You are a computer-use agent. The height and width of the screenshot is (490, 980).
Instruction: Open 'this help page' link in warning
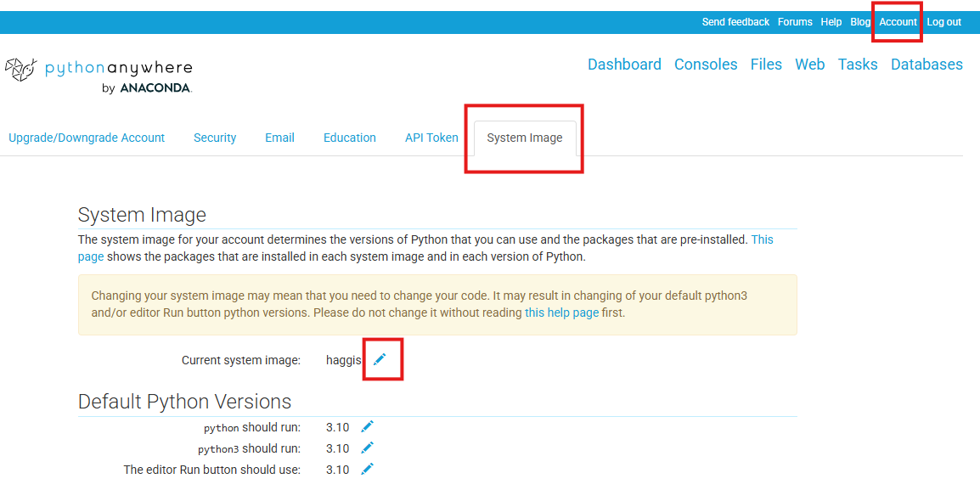click(x=562, y=313)
